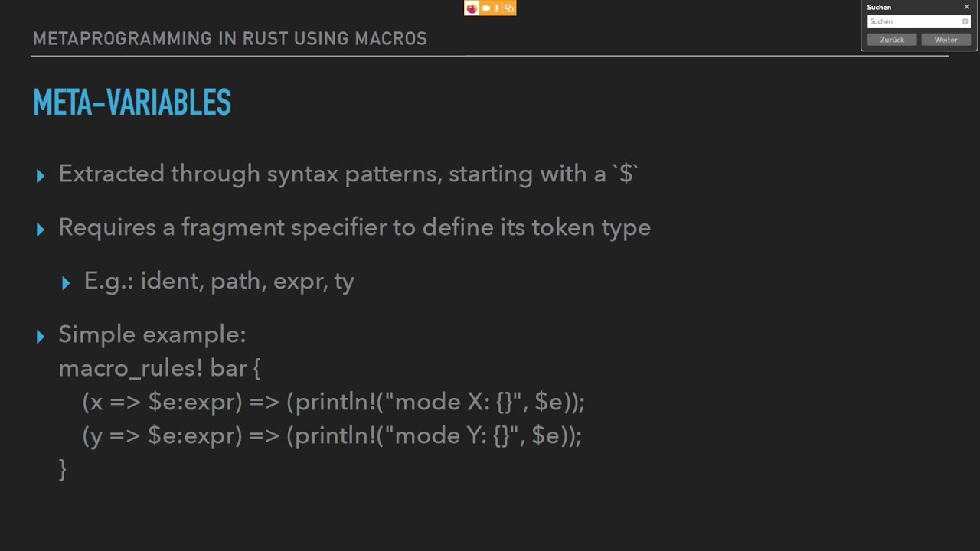Click the 'mode X' println code line
980x551 pixels.
click(x=333, y=403)
